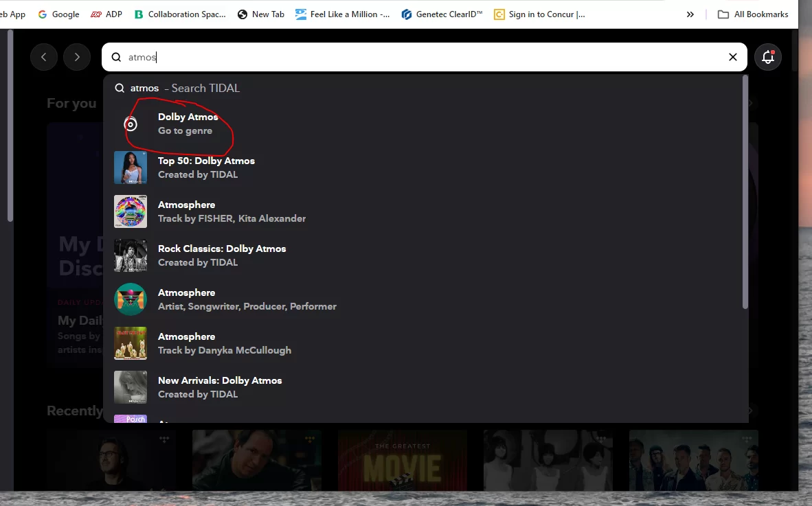Open Sign in to Concur bookmark

click(539, 14)
